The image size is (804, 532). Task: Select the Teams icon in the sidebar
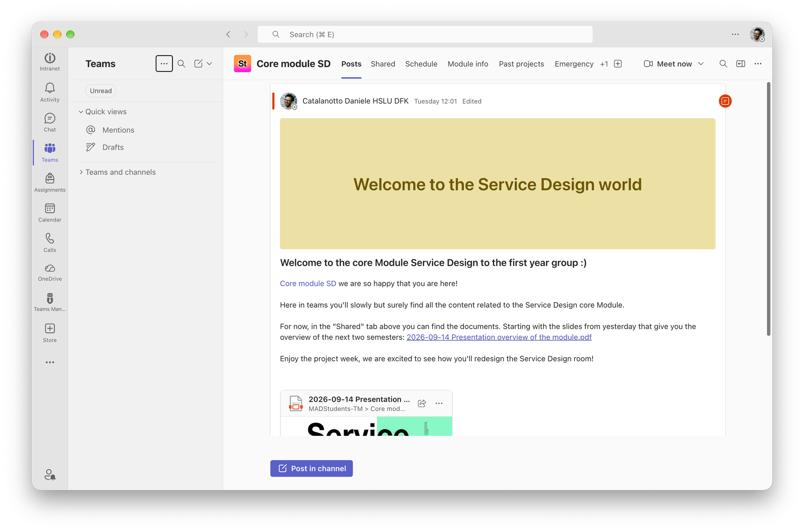pyautogui.click(x=50, y=152)
